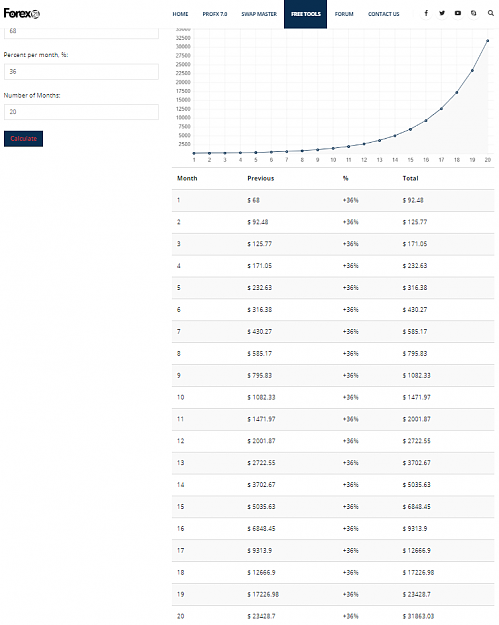Open the FORUM menu item
The height and width of the screenshot is (625, 499).
coord(344,14)
